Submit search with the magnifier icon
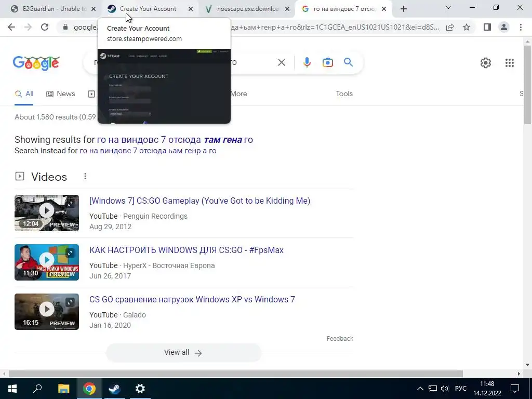The image size is (532, 399). point(348,62)
